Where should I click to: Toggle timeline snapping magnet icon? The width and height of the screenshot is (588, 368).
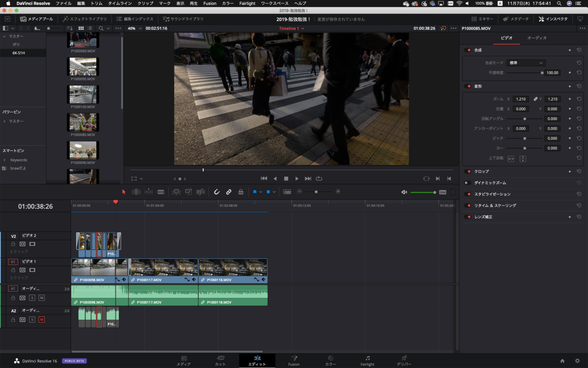[217, 192]
